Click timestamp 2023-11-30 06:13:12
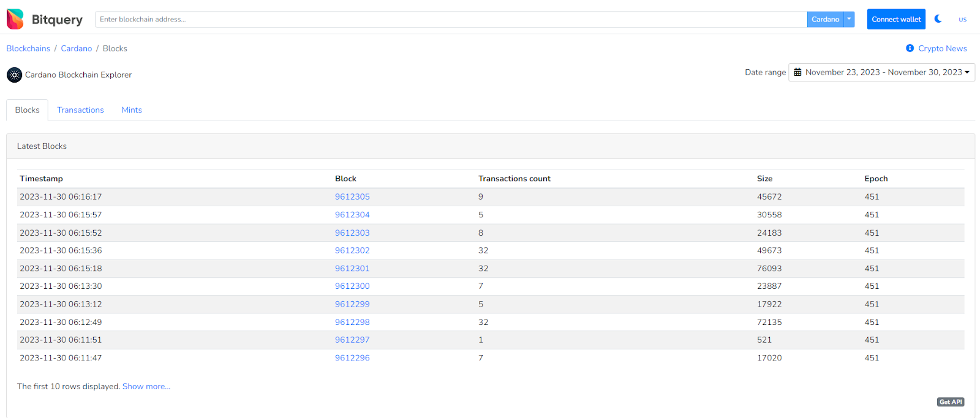This screenshot has width=980, height=418. click(61, 304)
